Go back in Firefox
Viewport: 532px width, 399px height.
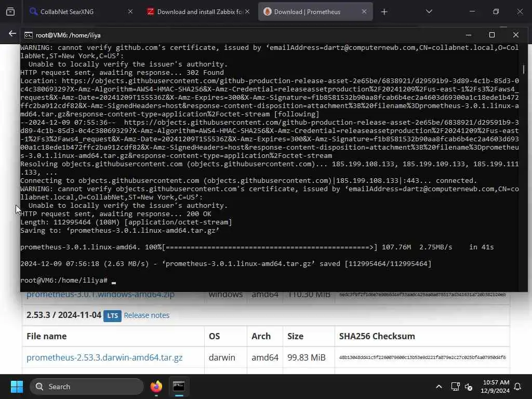pos(12,33)
